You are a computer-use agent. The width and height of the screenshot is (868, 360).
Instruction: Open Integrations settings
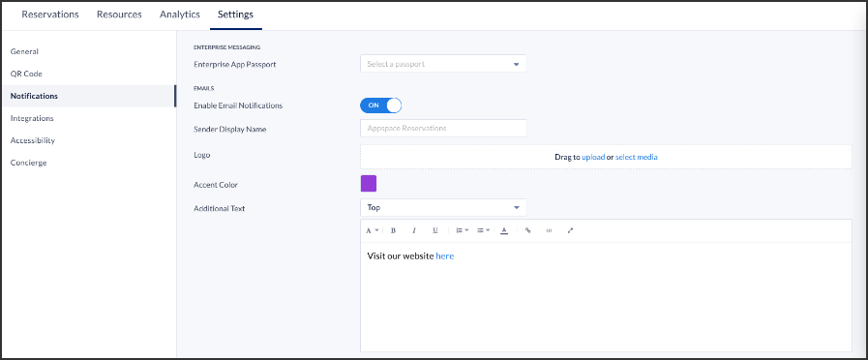pos(32,118)
